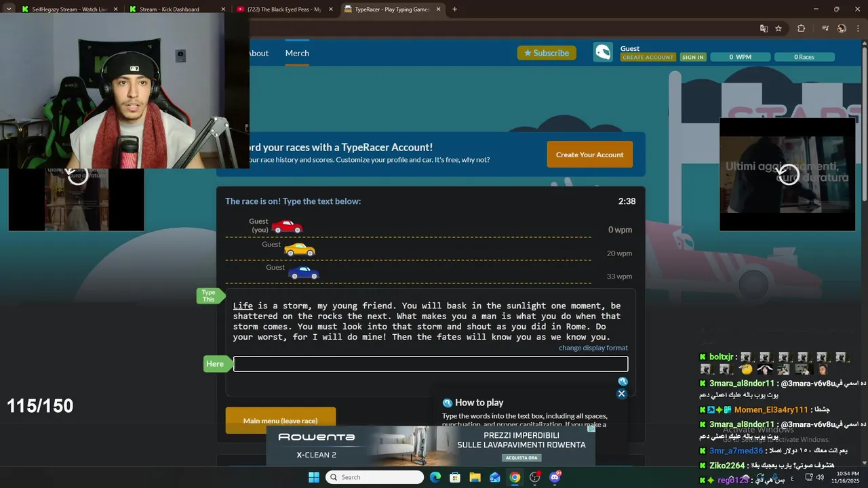Close the Kick Dashboard tab
This screenshot has height=488, width=868.
tap(223, 9)
